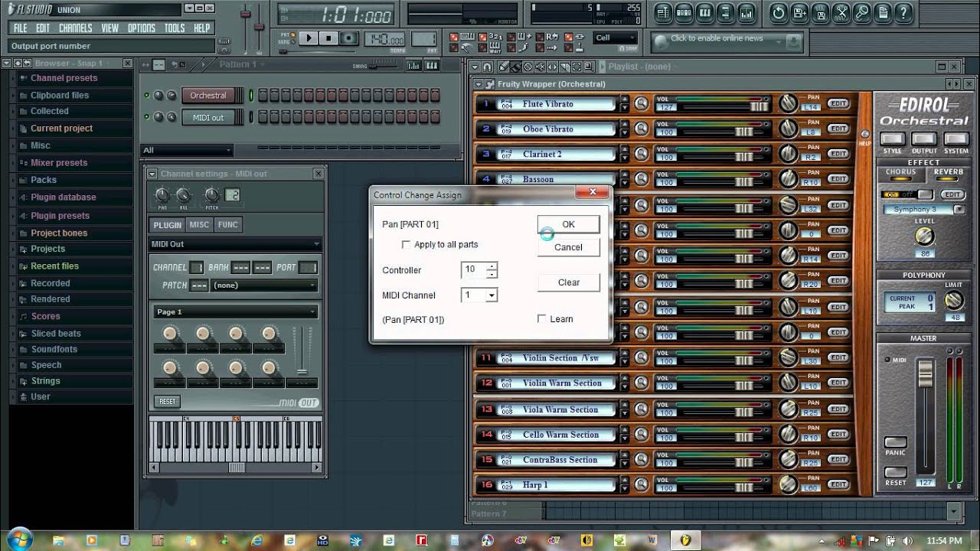Open the PATCH (none) dropdown
980x551 pixels.
(264, 285)
